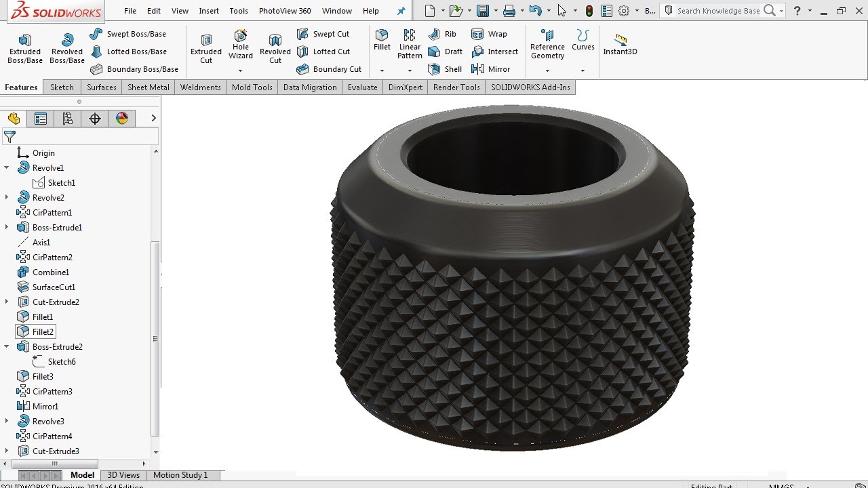This screenshot has width=868, height=488.
Task: Click the Print icon
Action: point(509,11)
